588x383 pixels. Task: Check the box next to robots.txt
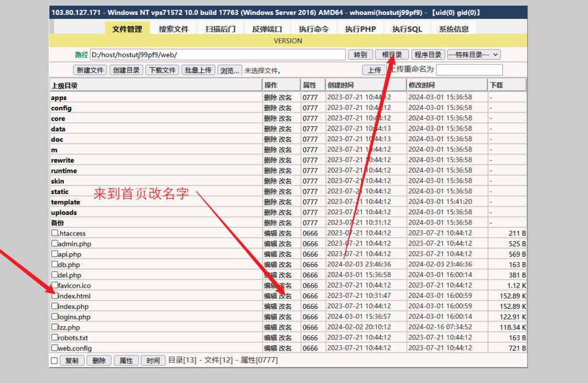coord(55,338)
